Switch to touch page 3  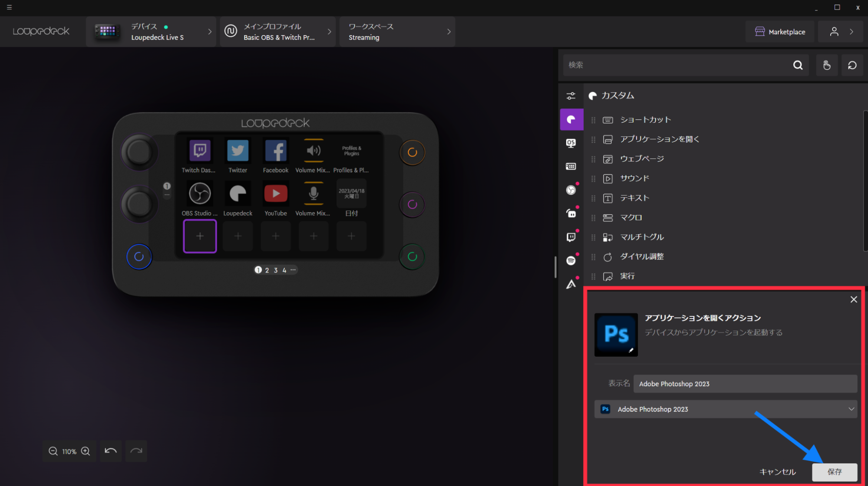tap(276, 270)
